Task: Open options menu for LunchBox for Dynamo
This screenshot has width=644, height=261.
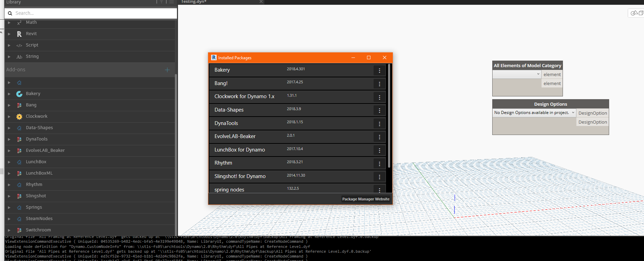Action: [x=379, y=150]
